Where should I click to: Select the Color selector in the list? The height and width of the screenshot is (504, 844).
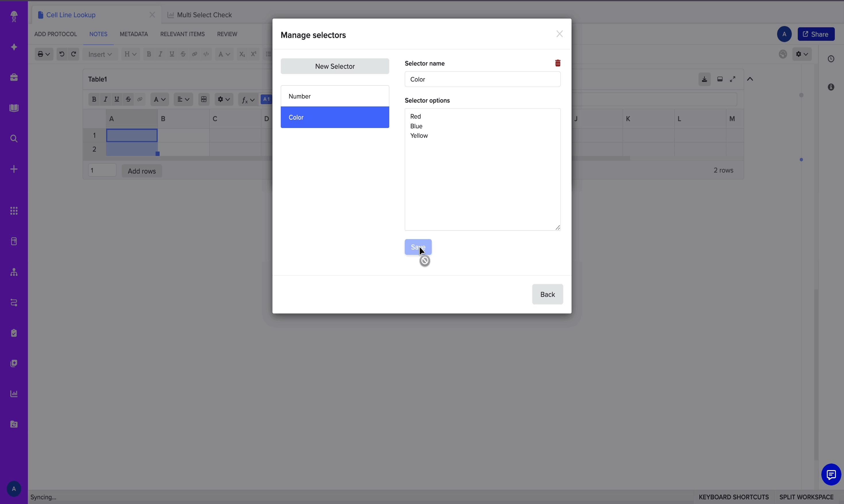[334, 117]
